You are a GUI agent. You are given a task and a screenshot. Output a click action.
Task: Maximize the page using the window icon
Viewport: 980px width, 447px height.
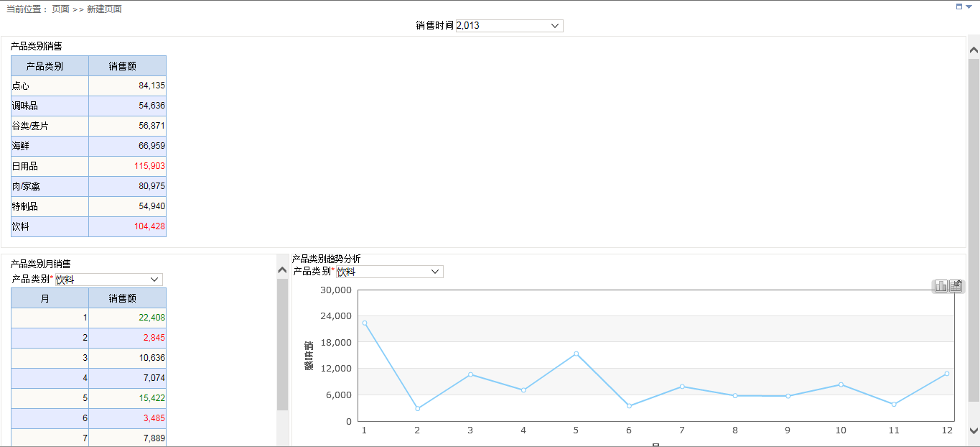point(959,6)
